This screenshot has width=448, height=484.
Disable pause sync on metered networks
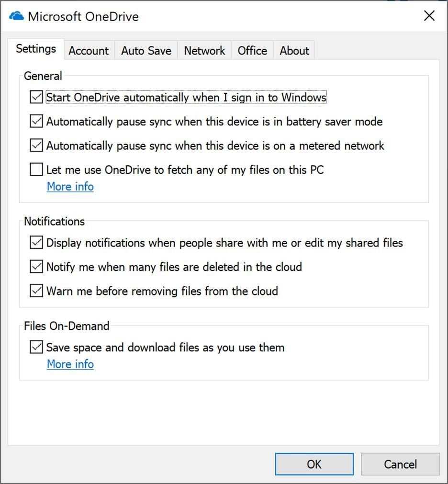(35, 146)
